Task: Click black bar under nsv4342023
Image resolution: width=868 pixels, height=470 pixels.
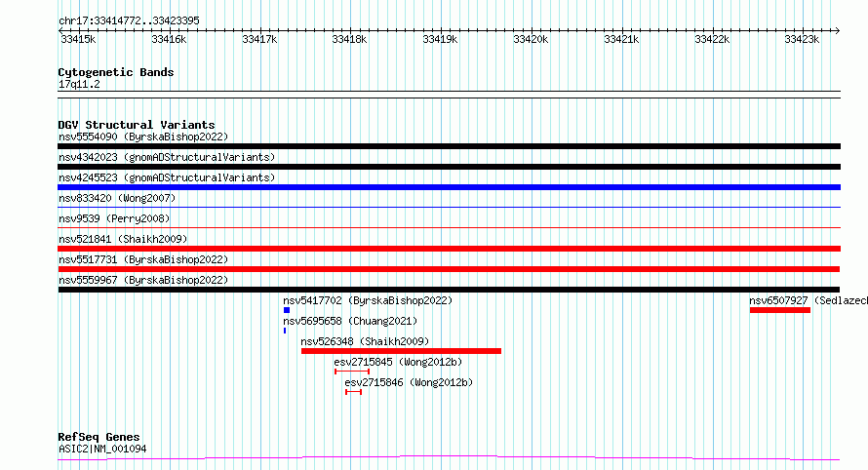Action: [x=449, y=167]
